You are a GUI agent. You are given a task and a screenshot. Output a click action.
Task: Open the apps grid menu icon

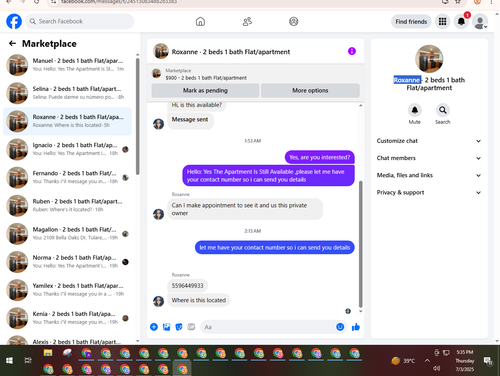point(442,22)
